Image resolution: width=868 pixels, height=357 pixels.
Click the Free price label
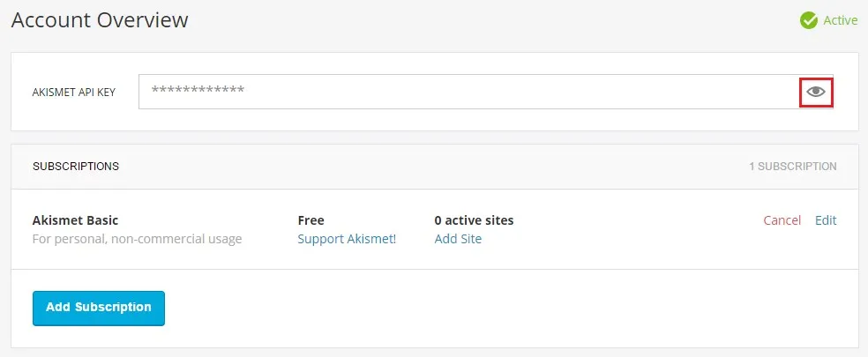(311, 220)
